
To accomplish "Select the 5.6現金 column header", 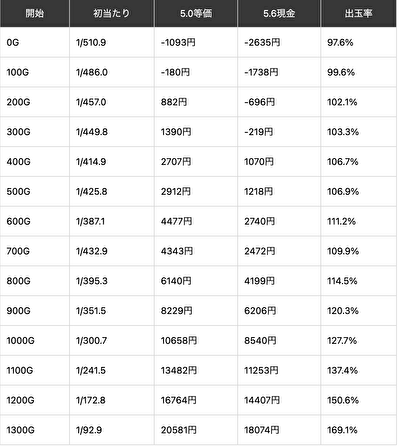I will (x=279, y=13).
